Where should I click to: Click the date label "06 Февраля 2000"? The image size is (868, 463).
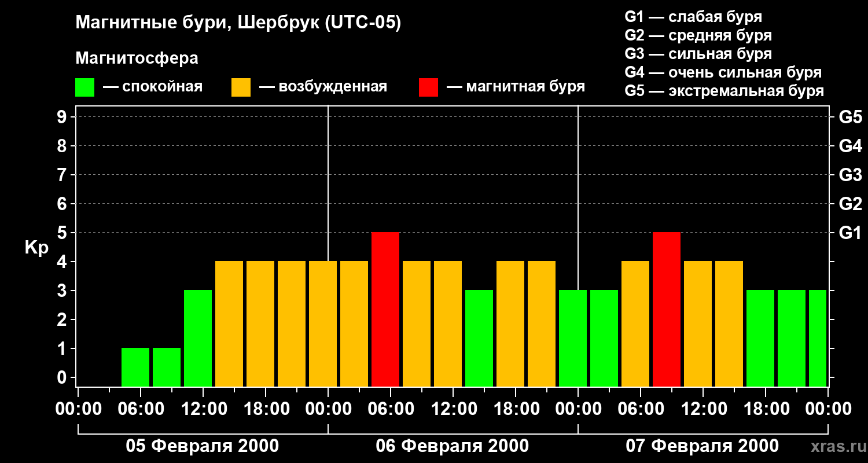453,446
